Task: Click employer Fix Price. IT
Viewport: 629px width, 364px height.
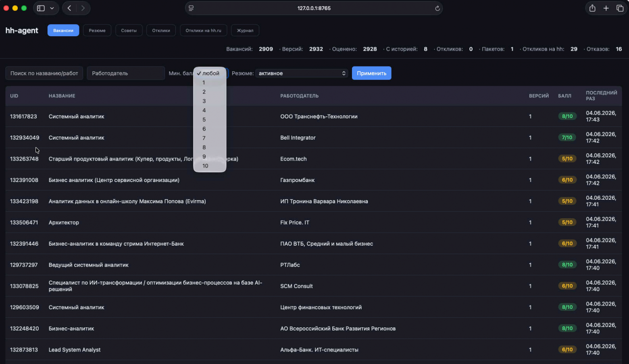Action: [295, 222]
